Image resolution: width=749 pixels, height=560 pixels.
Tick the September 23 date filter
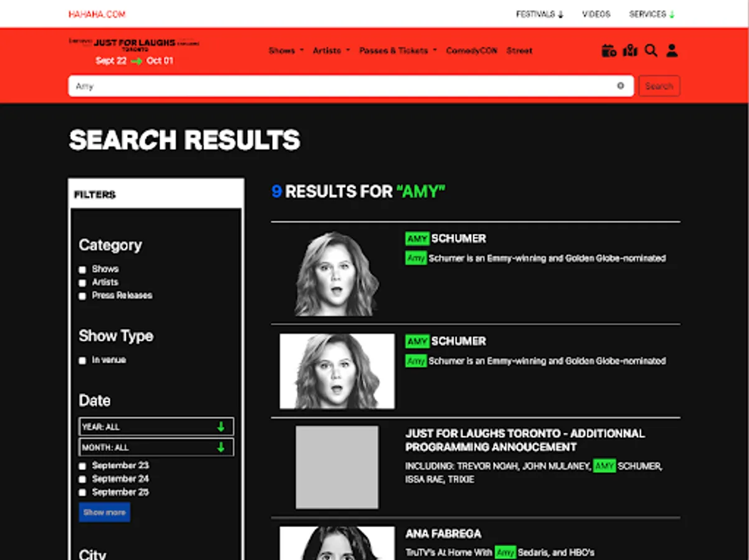pos(82,466)
